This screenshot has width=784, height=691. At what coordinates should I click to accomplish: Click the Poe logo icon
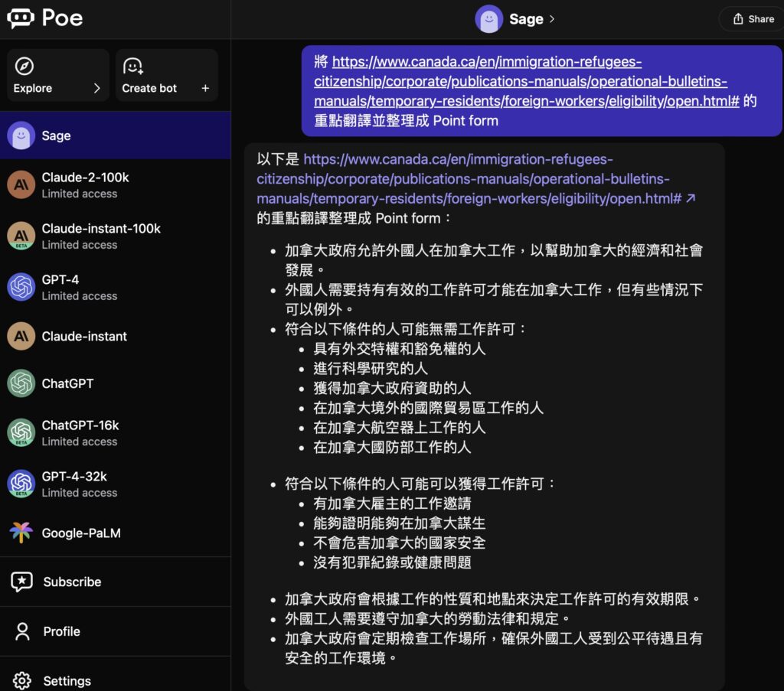pyautogui.click(x=21, y=18)
